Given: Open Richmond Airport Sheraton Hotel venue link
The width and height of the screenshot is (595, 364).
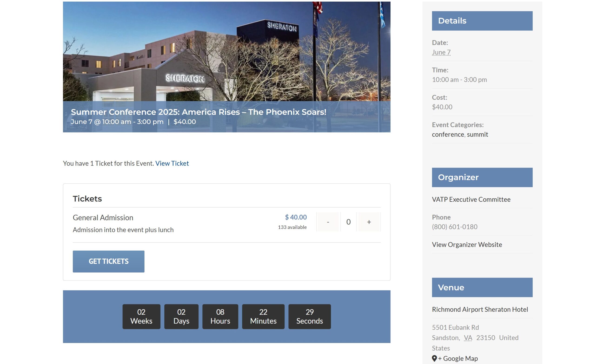Looking at the screenshot, I should pos(480,309).
